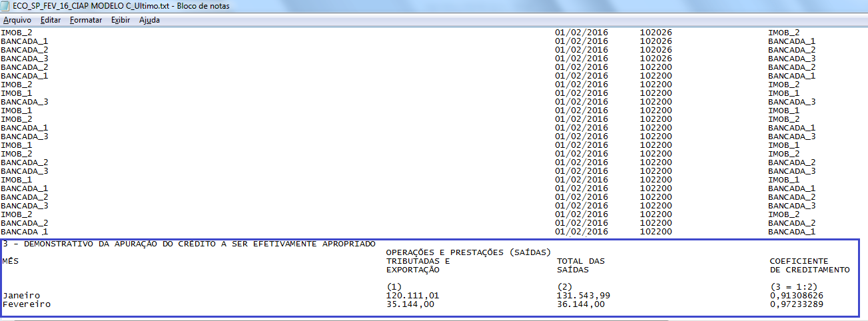Click the value 131.543,99
Image resolution: width=868 pixels, height=321 pixels.
coord(583,295)
